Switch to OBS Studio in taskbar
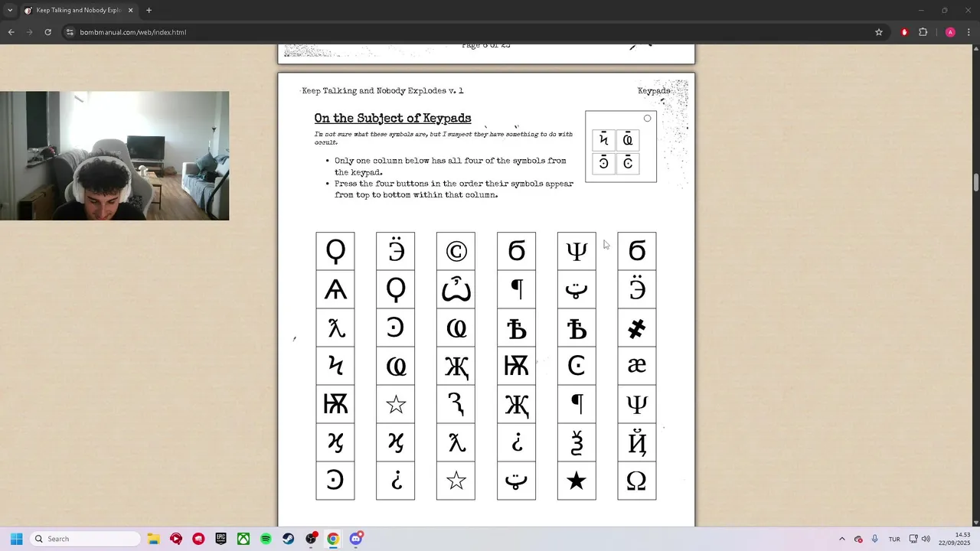This screenshot has width=980, height=551. 311,539
